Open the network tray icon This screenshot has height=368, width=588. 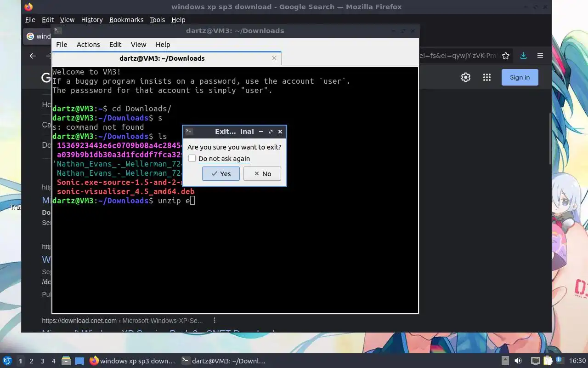(535, 361)
